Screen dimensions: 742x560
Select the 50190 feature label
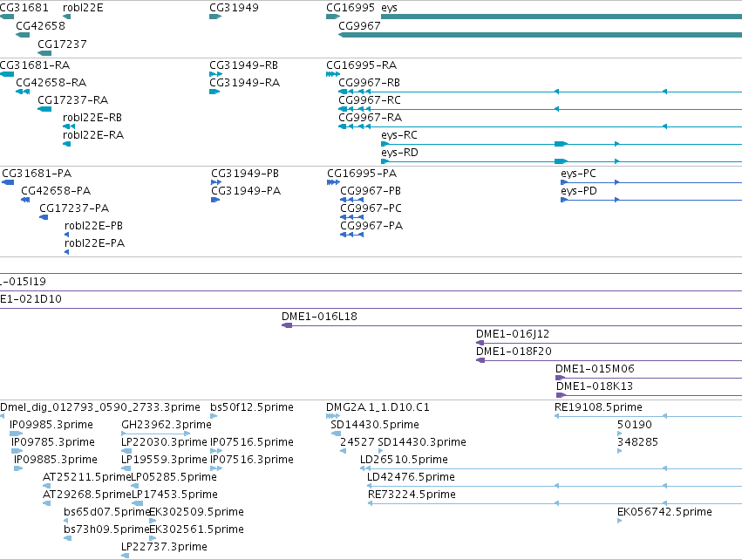(x=635, y=425)
